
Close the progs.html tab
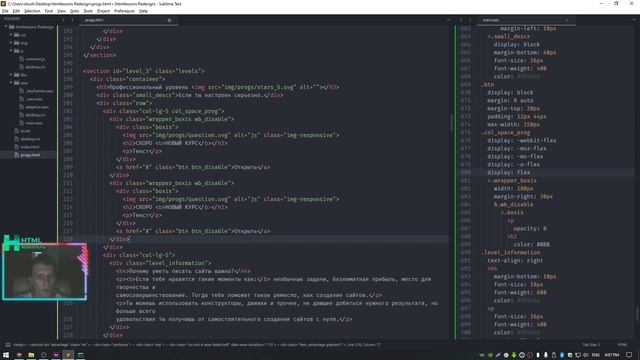(169, 20)
